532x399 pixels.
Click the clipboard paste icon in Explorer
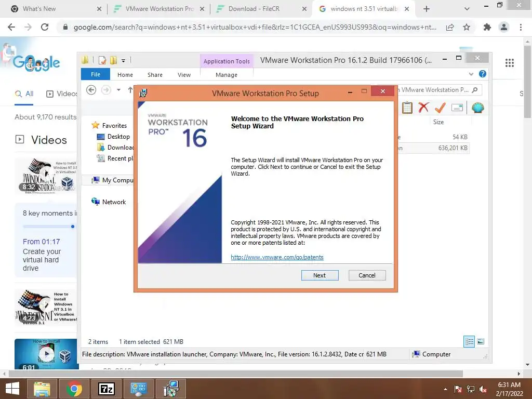pos(407,108)
